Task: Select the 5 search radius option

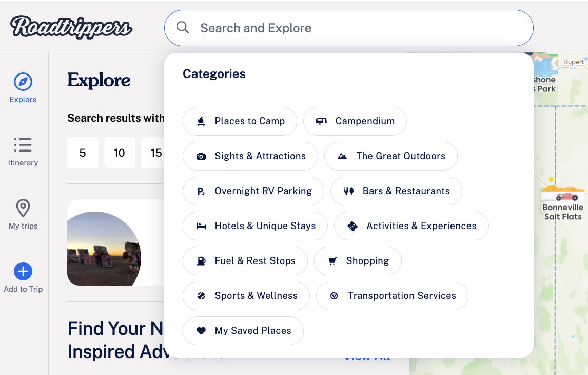Action: [x=83, y=153]
